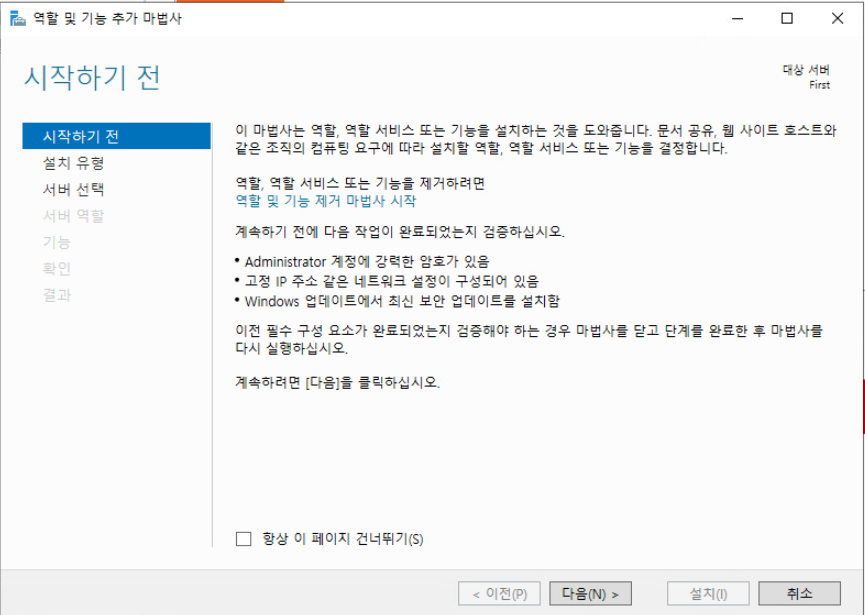The image size is (865, 615).
Task: Click the 시작하기 전 page heading
Action: pyautogui.click(x=92, y=77)
